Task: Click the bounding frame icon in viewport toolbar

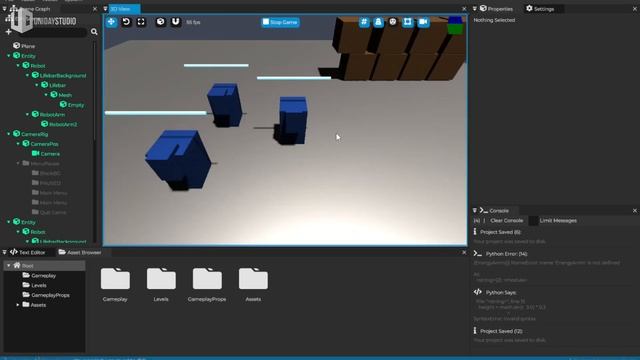Action: (x=407, y=22)
